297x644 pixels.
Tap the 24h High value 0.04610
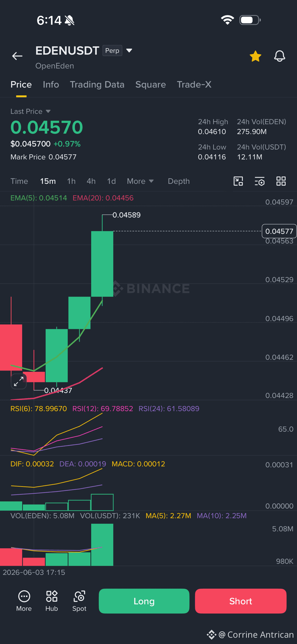[x=212, y=132]
